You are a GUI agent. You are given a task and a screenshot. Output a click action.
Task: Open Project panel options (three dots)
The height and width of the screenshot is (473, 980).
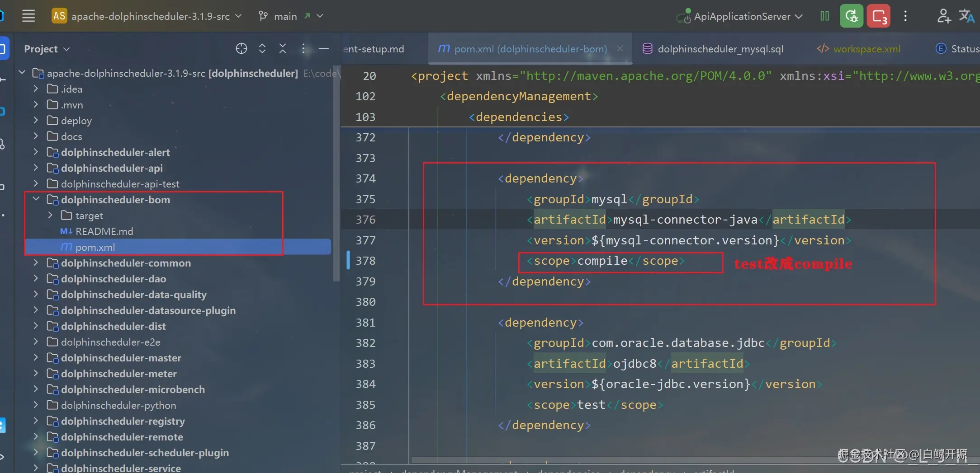(x=303, y=48)
